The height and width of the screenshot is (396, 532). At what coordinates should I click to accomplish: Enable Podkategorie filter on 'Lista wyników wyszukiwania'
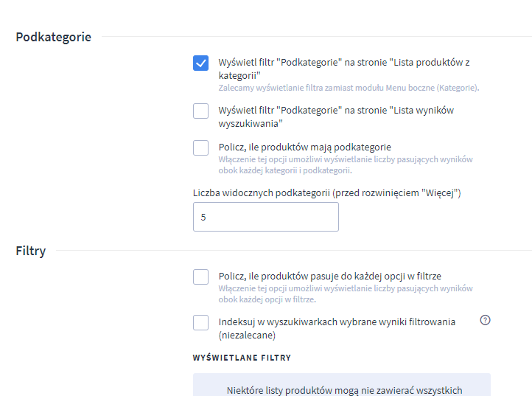(200, 111)
